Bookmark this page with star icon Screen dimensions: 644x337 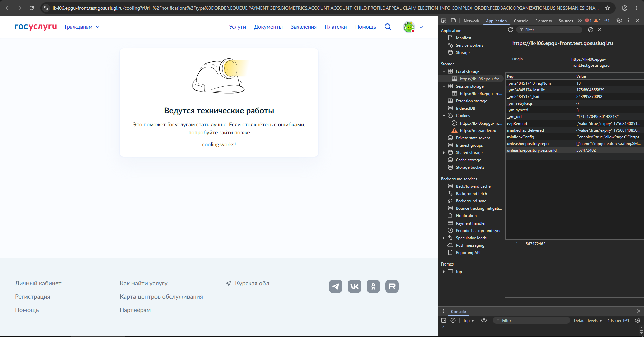608,8
